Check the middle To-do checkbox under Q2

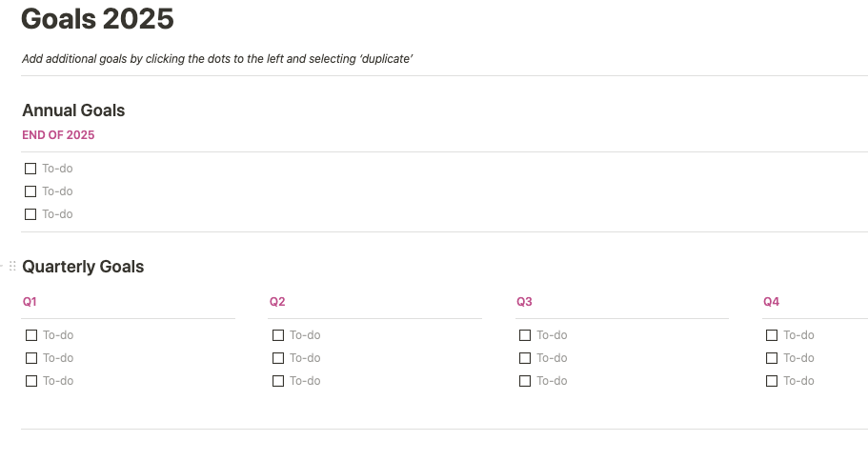pos(278,358)
